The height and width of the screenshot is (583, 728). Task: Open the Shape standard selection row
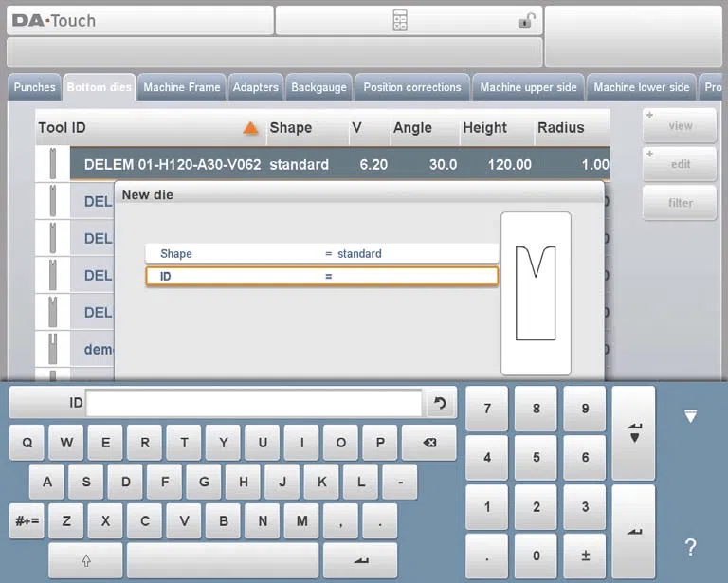tap(321, 253)
